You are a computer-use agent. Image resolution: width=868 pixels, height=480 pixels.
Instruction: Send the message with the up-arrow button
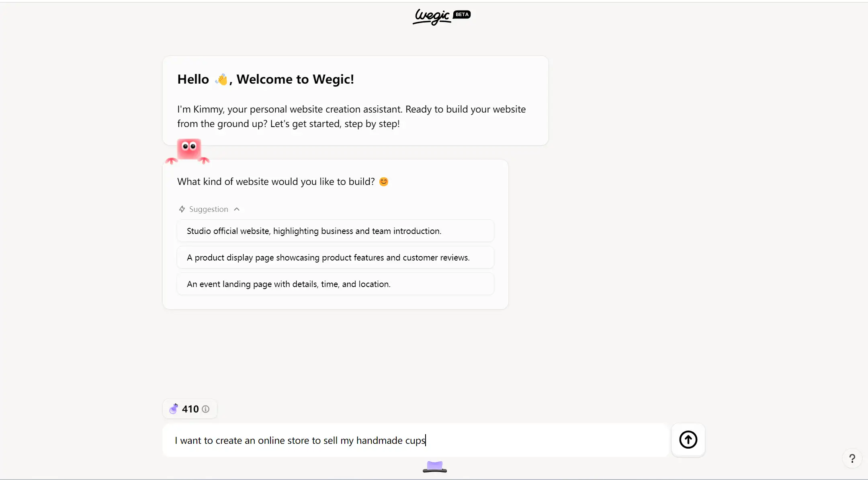point(688,440)
